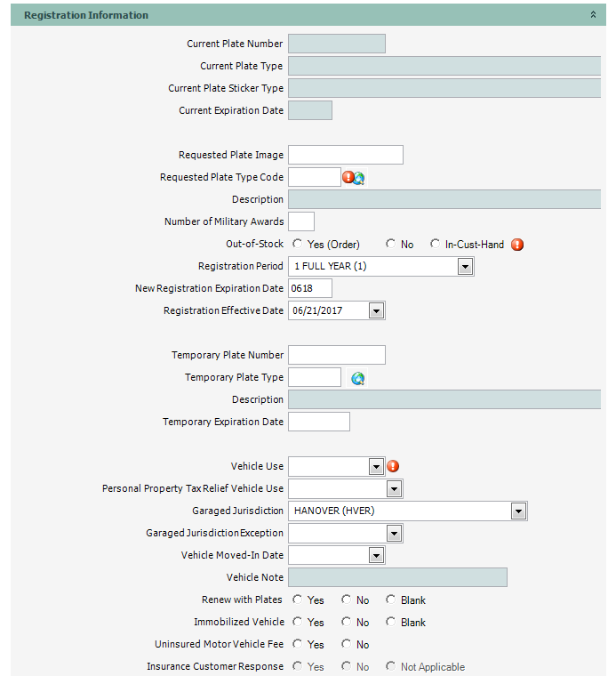616x676 pixels.
Task: Click the Temporary Plate Type field
Action: tap(315, 377)
